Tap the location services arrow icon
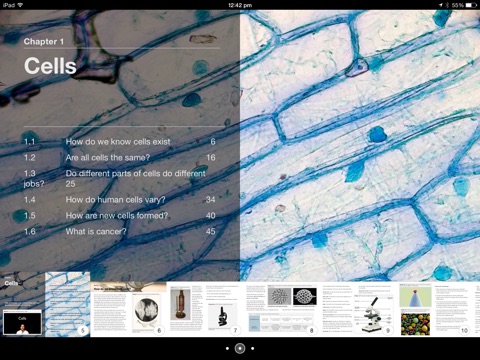This screenshot has height=360, width=480. (441, 5)
